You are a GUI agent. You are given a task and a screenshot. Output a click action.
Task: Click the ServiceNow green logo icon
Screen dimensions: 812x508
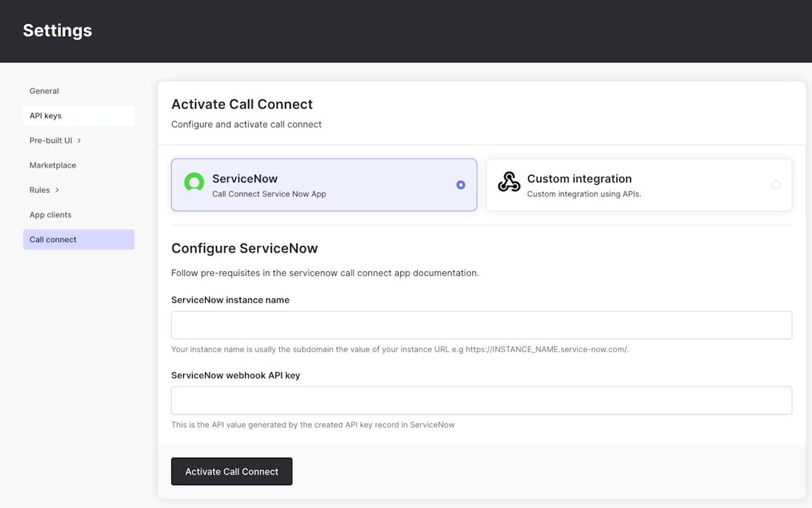pyautogui.click(x=194, y=182)
